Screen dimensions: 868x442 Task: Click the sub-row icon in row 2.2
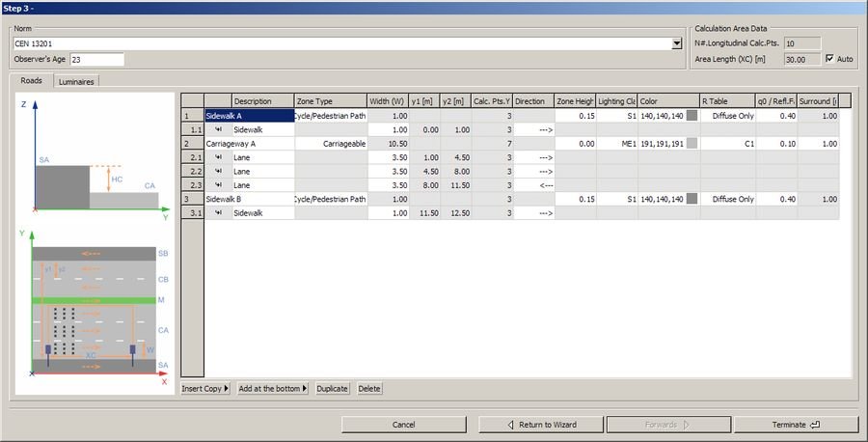pyautogui.click(x=218, y=171)
